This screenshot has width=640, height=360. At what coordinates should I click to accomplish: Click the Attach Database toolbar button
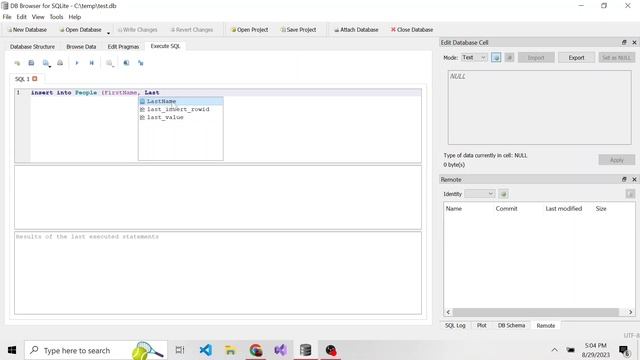tap(356, 30)
